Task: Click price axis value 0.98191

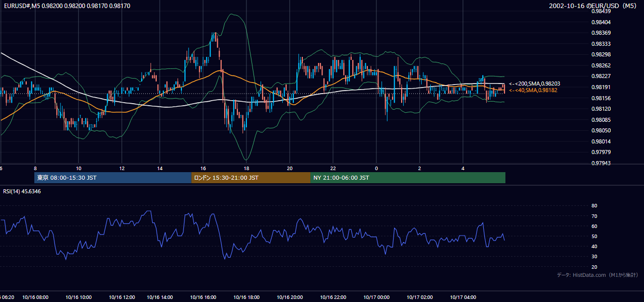Action: tap(601, 87)
